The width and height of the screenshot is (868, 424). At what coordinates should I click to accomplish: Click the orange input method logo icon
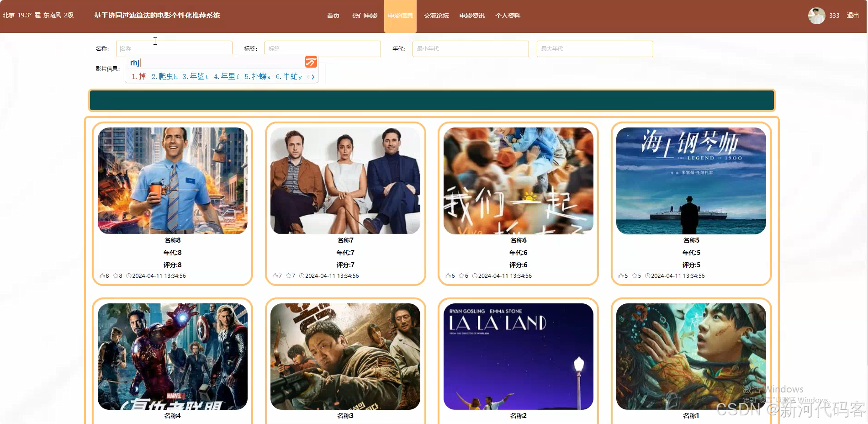(x=311, y=62)
